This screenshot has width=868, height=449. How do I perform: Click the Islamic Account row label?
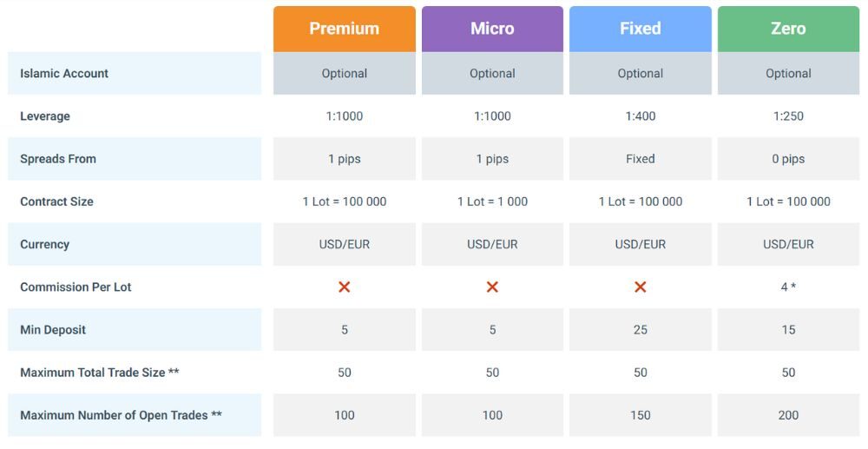pyautogui.click(x=64, y=74)
